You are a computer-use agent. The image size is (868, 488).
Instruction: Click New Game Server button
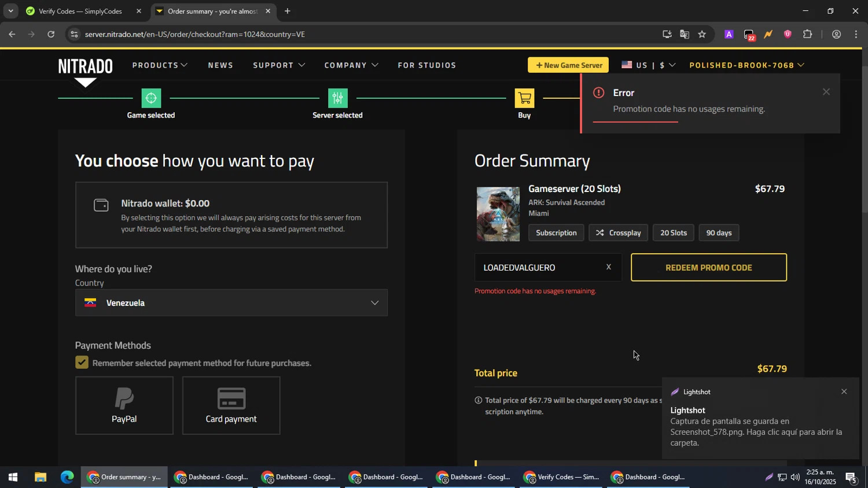(x=568, y=65)
